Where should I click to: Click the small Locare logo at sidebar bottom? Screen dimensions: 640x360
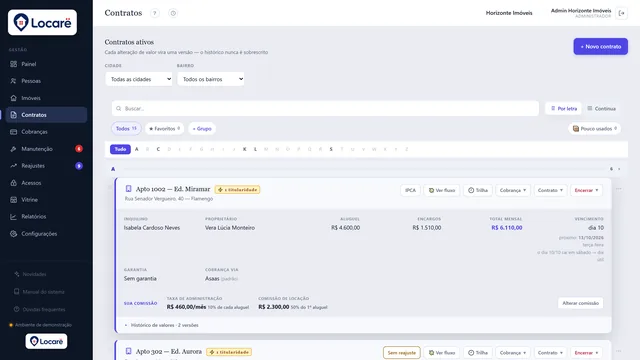coord(46,341)
